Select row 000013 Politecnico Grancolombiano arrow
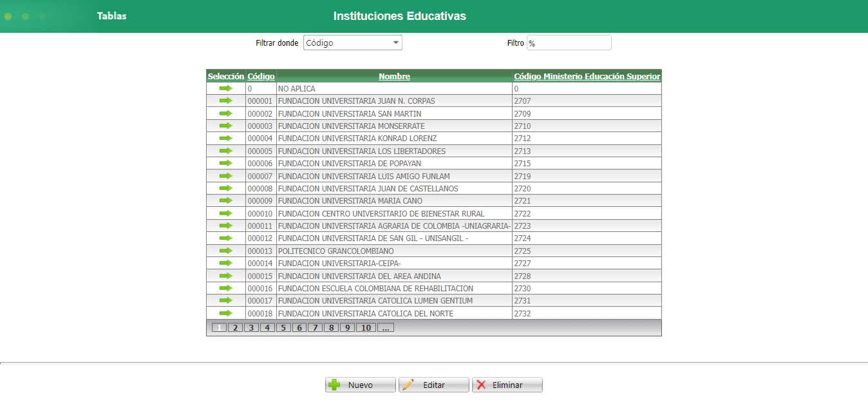The image size is (868, 415). [x=225, y=251]
